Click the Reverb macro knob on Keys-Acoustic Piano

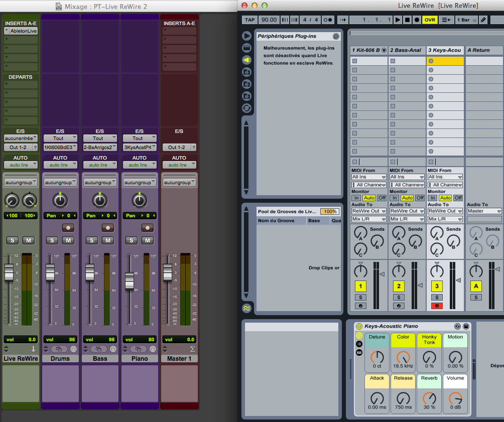click(x=429, y=398)
